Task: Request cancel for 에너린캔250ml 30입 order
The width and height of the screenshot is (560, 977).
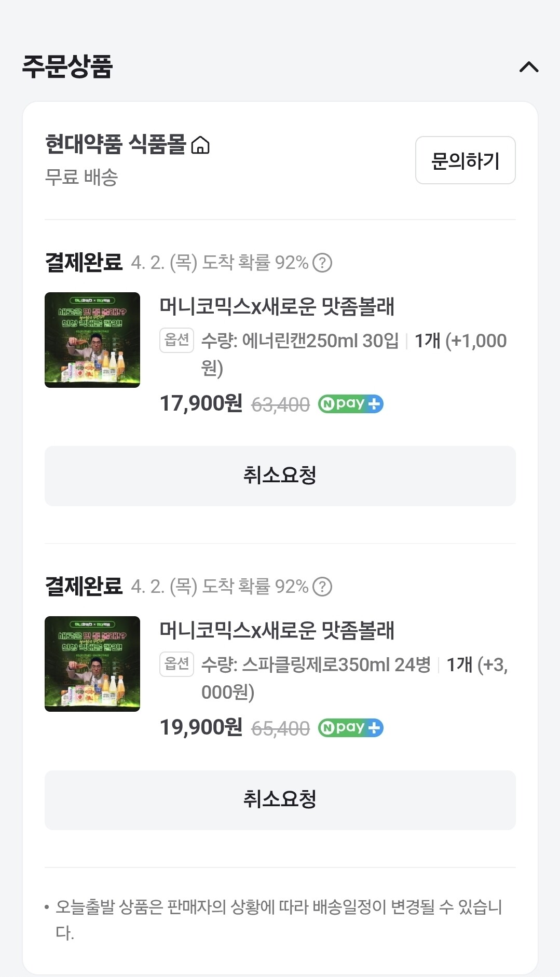Action: 280,476
